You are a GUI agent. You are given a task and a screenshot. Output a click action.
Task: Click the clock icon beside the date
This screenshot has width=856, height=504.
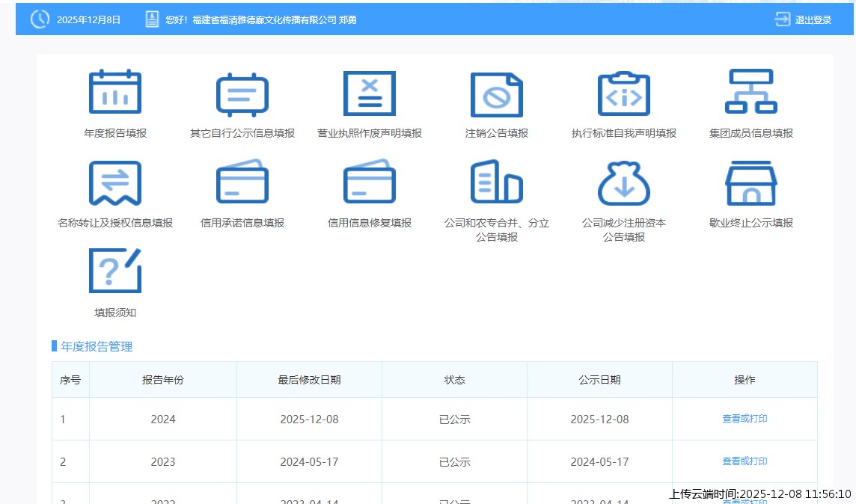[x=38, y=19]
